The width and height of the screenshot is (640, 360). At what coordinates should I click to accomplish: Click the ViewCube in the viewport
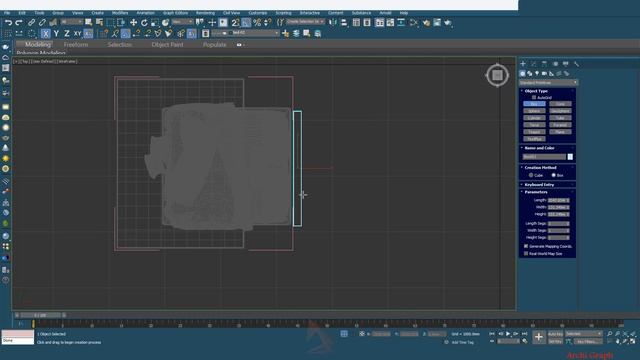497,75
